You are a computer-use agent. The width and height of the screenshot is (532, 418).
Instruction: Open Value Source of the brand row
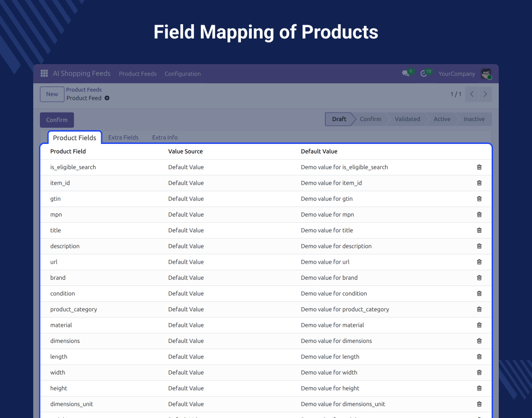click(186, 277)
